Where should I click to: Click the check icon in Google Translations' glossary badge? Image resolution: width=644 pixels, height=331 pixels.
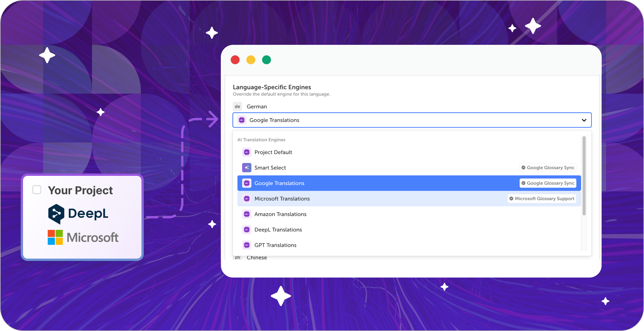524,183
